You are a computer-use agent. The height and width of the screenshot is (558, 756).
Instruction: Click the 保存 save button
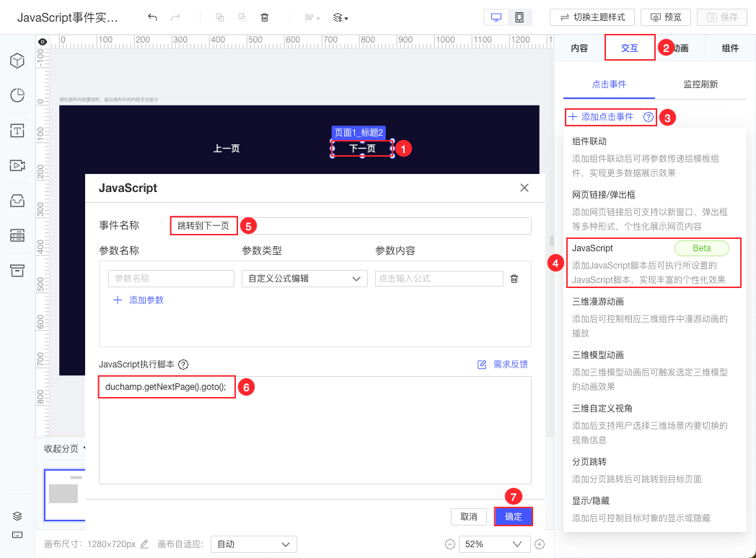pyautogui.click(x=722, y=17)
